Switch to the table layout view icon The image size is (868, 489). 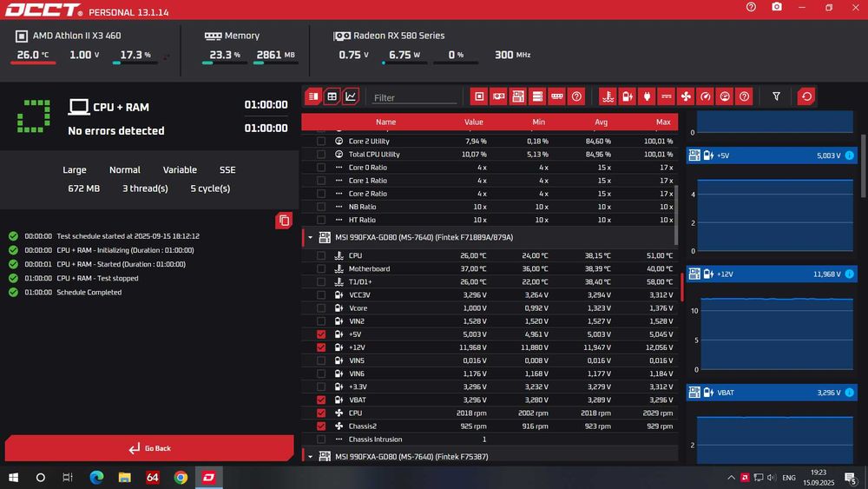pos(332,96)
